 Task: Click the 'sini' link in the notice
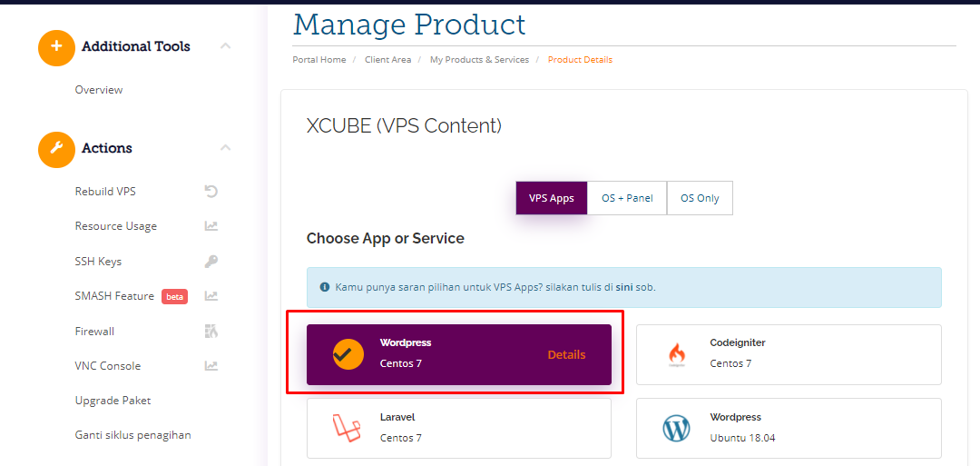(x=622, y=288)
